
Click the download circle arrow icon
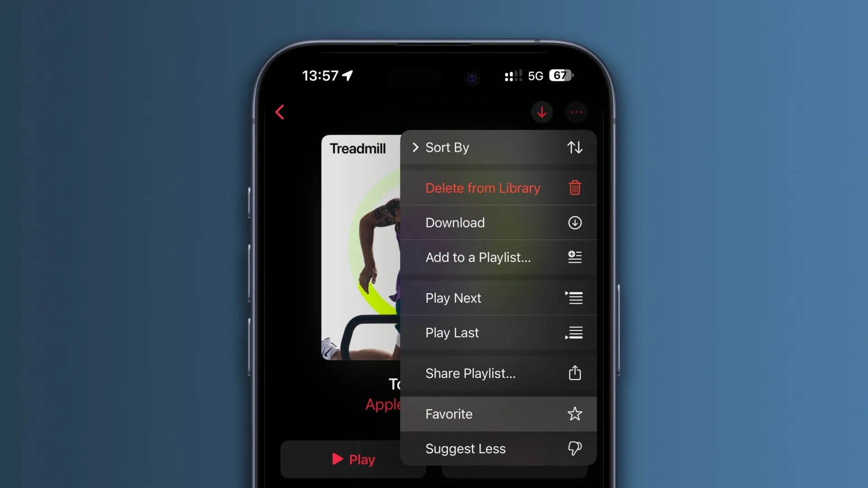(574, 223)
